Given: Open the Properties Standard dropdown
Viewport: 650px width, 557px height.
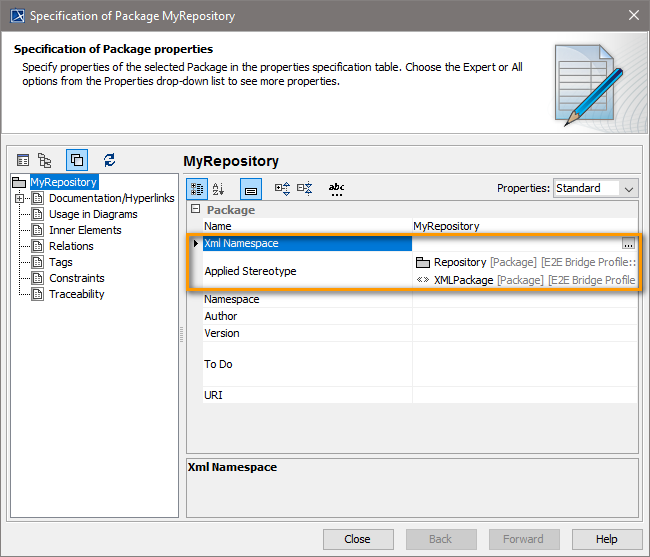Looking at the screenshot, I should coord(595,188).
